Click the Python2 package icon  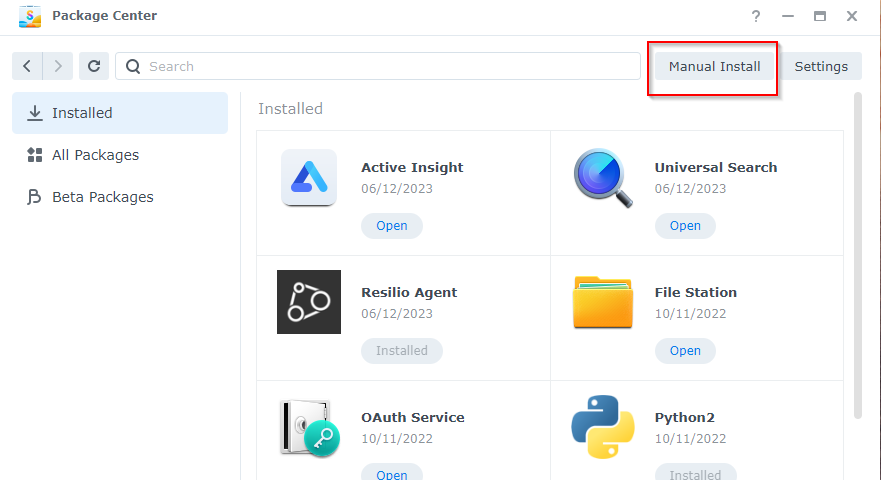pos(603,427)
